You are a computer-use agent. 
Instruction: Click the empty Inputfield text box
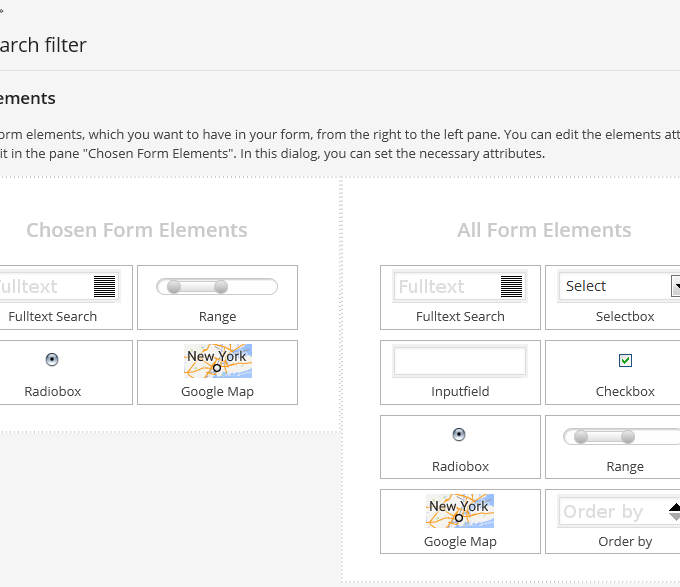tap(460, 361)
